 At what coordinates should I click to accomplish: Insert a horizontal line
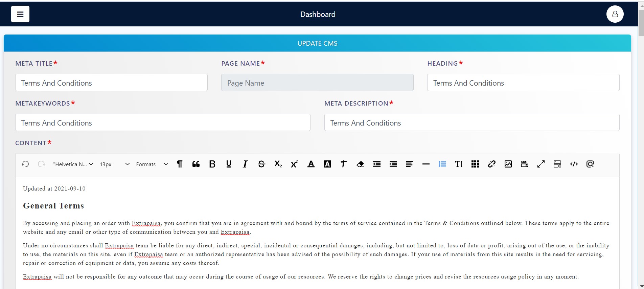(426, 164)
